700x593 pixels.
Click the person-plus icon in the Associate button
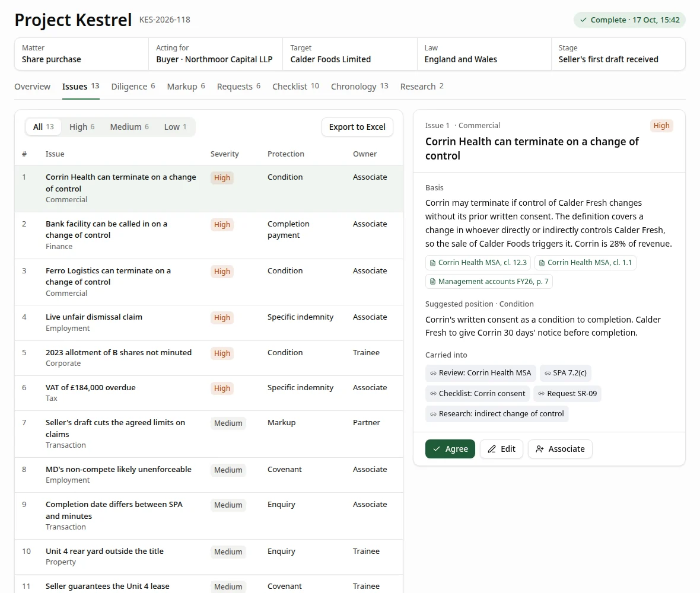point(539,449)
